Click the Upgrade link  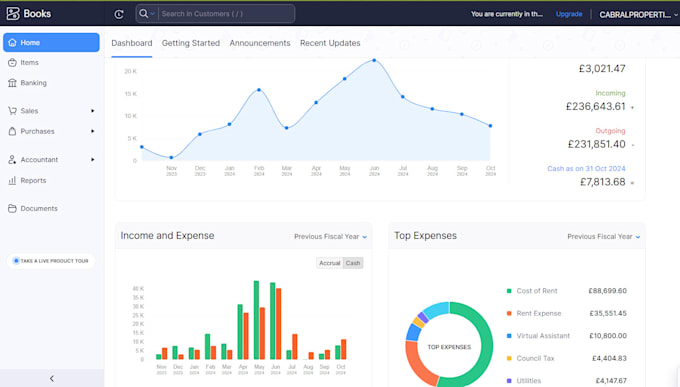(569, 14)
